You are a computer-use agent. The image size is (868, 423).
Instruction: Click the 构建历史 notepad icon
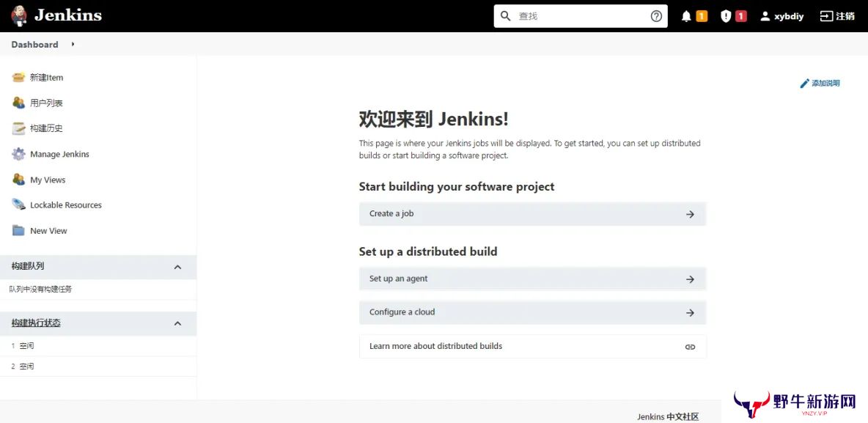[x=19, y=128]
